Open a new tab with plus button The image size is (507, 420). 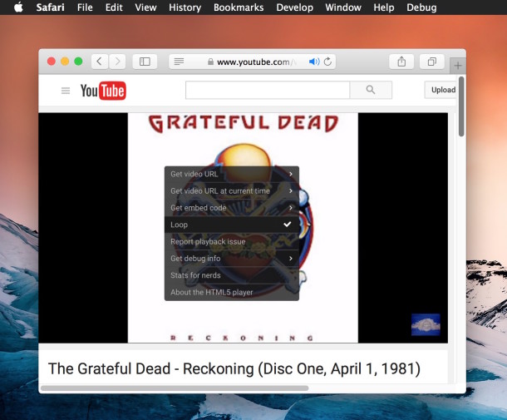[457, 66]
